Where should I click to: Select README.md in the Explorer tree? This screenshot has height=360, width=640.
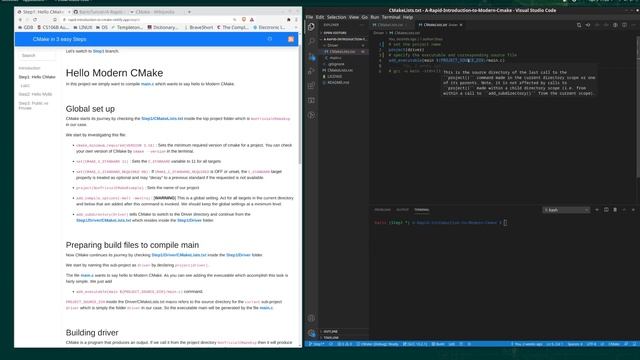click(x=338, y=82)
